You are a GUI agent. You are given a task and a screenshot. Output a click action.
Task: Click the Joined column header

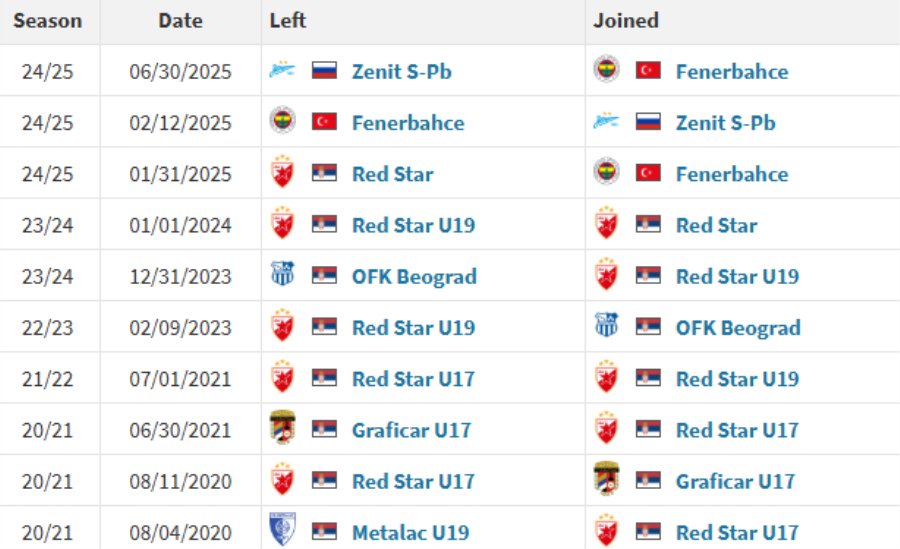coord(626,21)
